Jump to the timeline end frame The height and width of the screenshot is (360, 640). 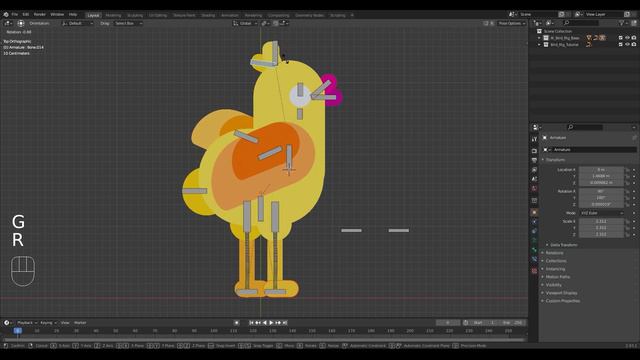(x=285, y=322)
